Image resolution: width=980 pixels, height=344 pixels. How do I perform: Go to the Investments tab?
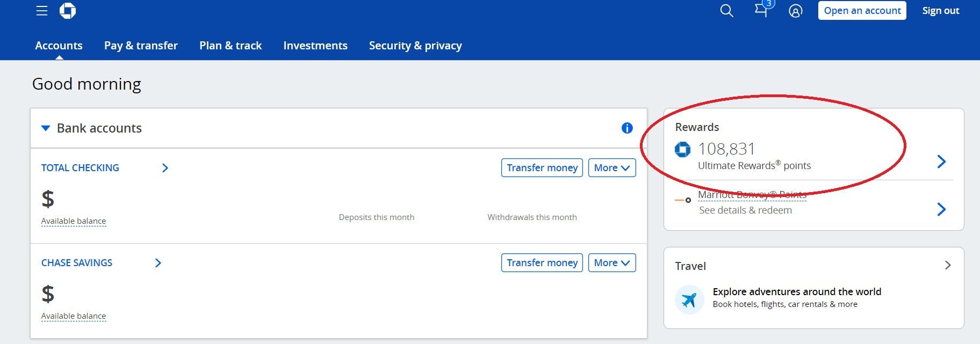[315, 46]
